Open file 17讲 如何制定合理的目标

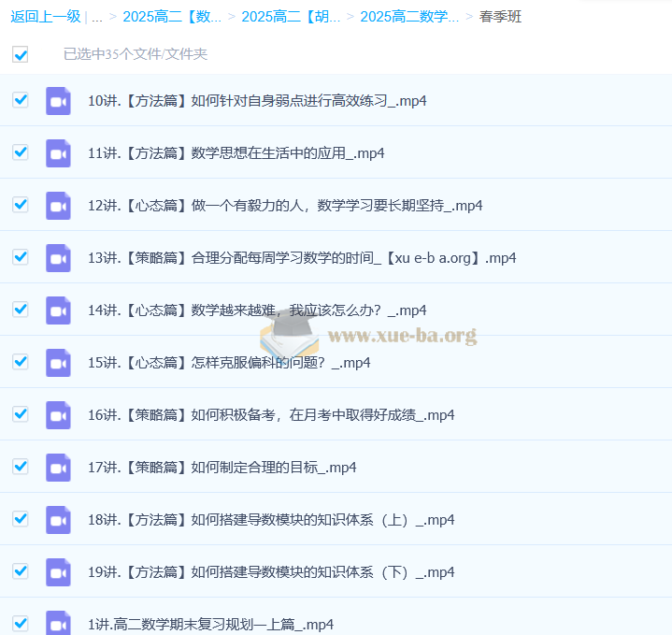coord(222,467)
